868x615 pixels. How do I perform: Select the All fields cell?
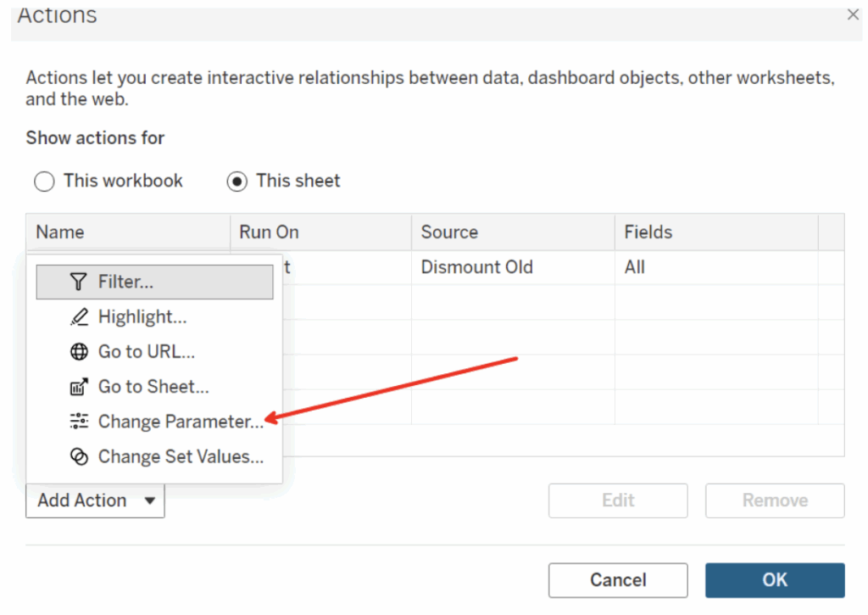716,267
